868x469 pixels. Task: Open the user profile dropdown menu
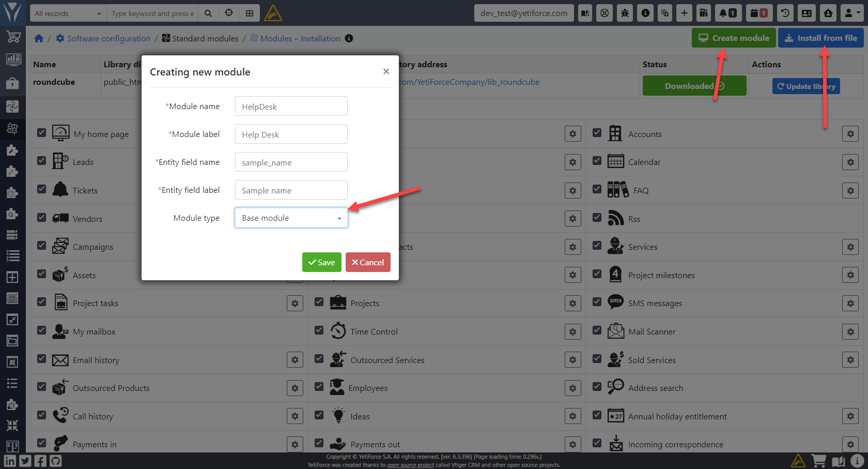pyautogui.click(x=852, y=13)
